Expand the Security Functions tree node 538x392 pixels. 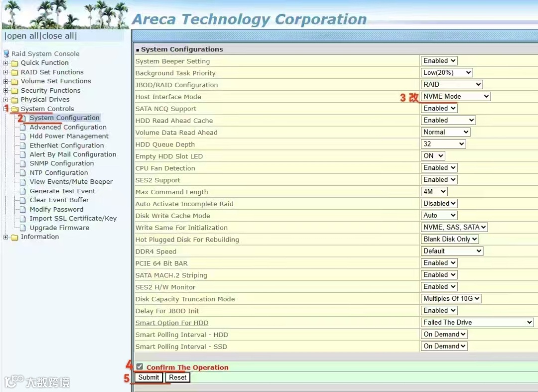[6, 91]
